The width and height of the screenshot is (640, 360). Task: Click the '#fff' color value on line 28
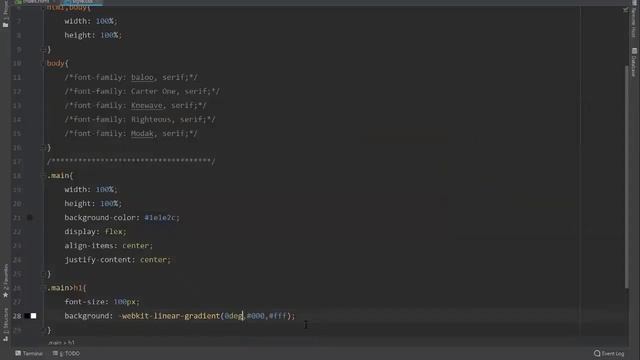(x=278, y=316)
